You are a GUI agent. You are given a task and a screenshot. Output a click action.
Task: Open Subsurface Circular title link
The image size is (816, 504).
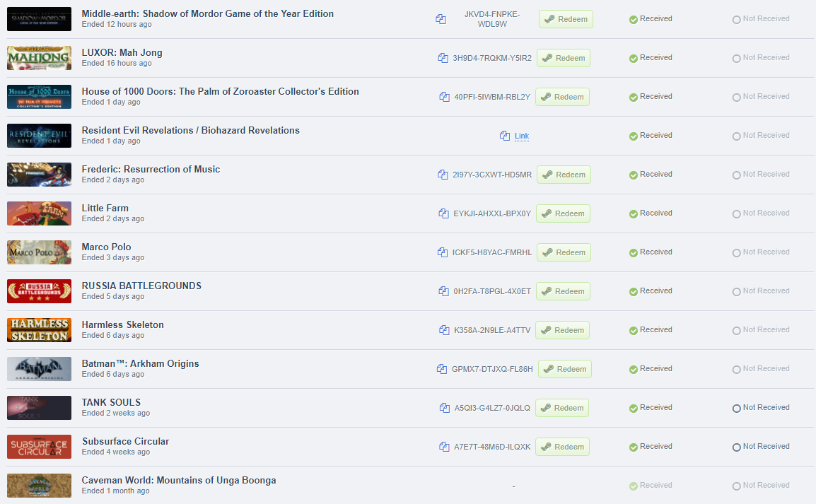125,441
